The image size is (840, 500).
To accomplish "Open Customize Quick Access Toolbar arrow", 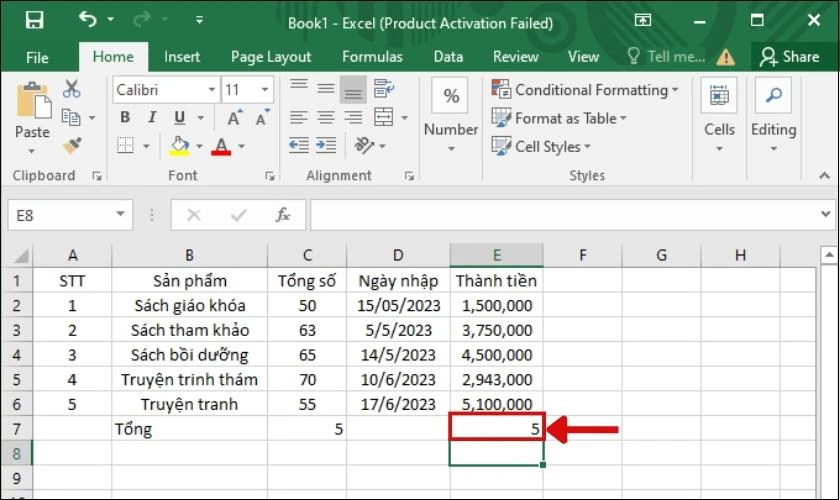I will [x=199, y=20].
